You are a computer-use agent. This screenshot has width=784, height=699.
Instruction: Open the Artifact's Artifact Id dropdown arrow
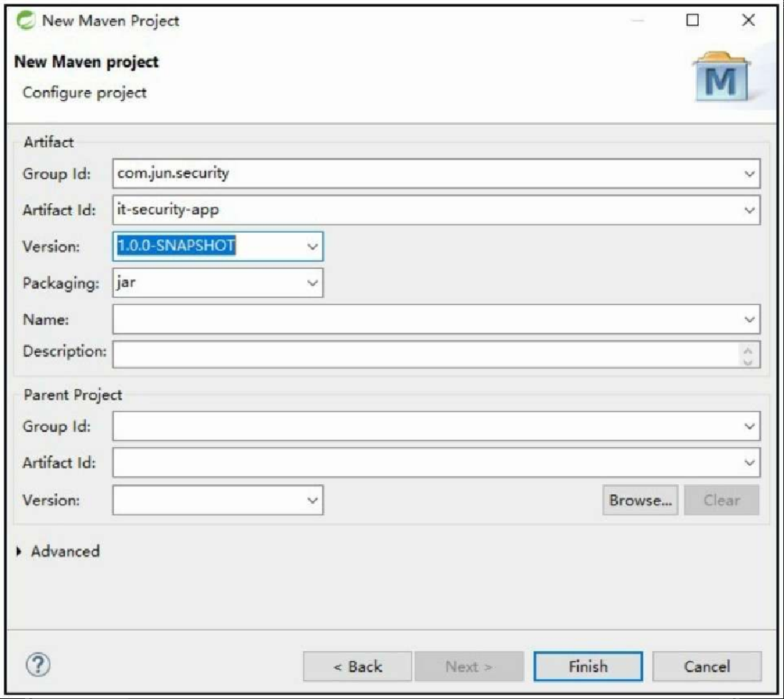pyautogui.click(x=749, y=211)
